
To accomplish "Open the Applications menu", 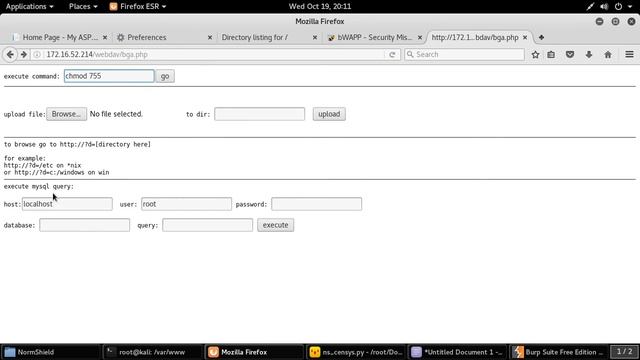I will pos(29,6).
